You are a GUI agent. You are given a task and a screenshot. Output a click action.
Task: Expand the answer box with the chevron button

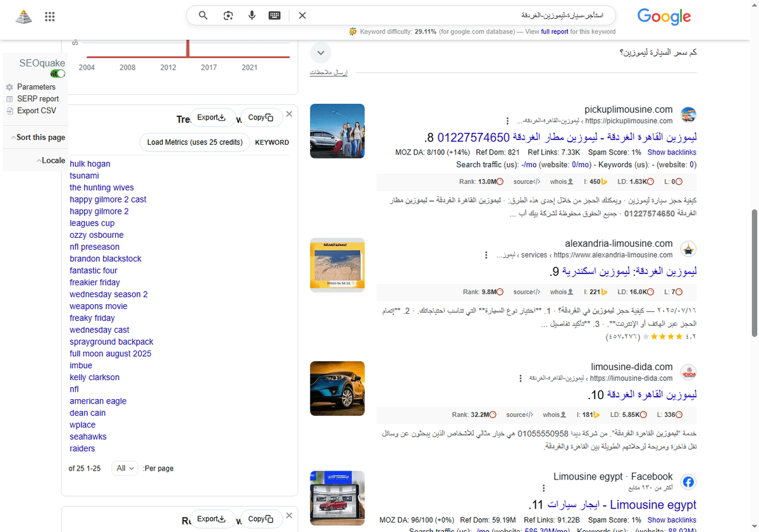321,53
